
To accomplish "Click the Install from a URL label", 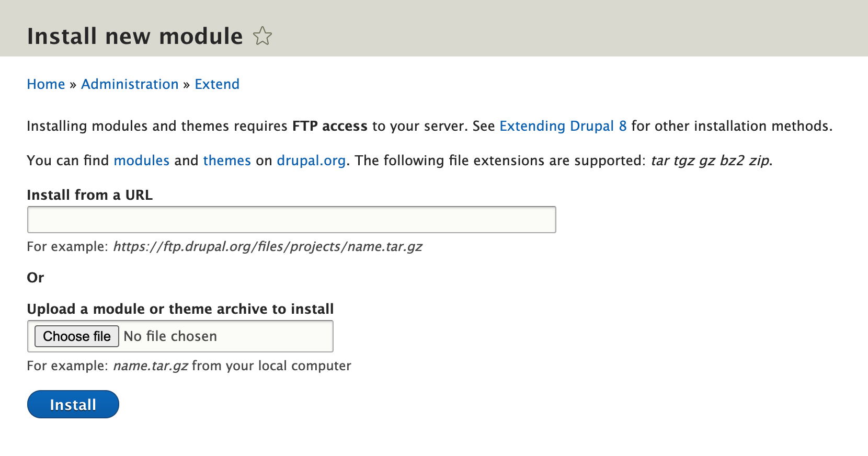I will tap(89, 195).
